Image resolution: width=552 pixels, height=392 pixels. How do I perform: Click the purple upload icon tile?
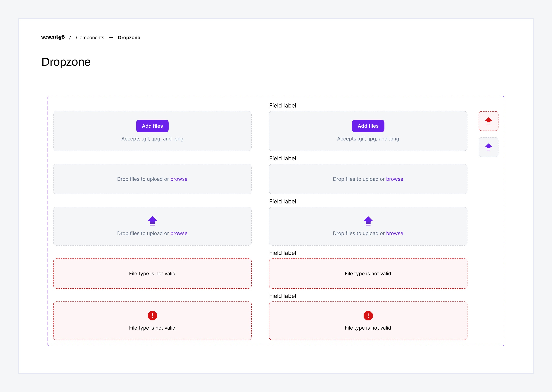coord(488,147)
